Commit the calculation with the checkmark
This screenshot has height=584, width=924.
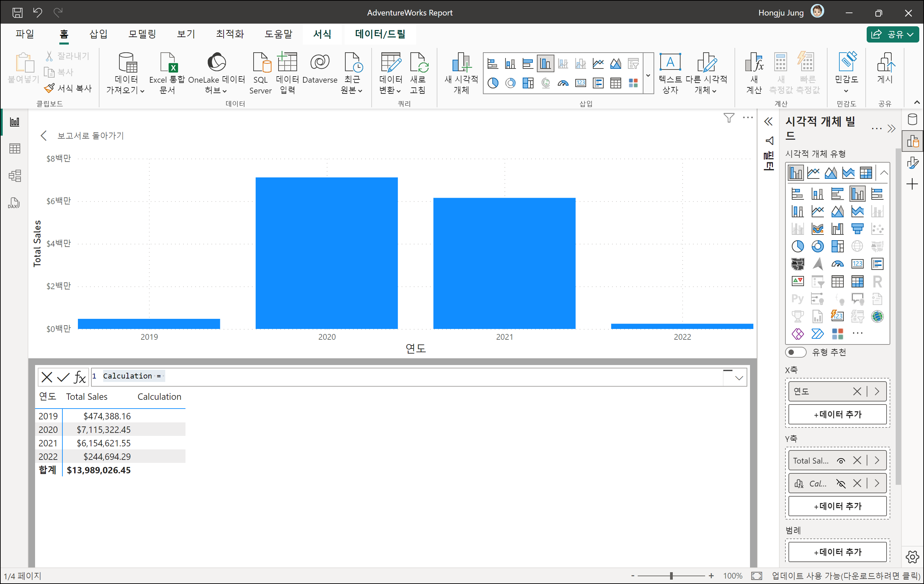point(63,377)
